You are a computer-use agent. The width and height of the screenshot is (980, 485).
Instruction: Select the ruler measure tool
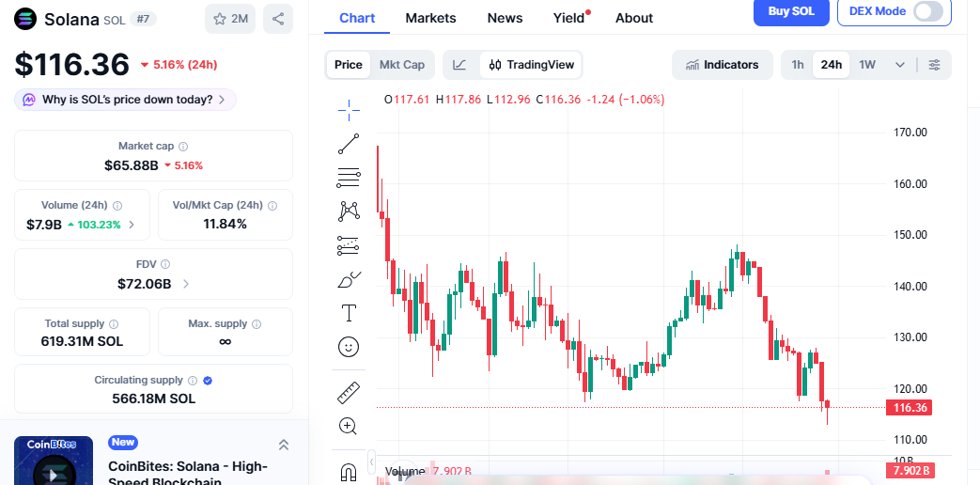click(x=349, y=392)
